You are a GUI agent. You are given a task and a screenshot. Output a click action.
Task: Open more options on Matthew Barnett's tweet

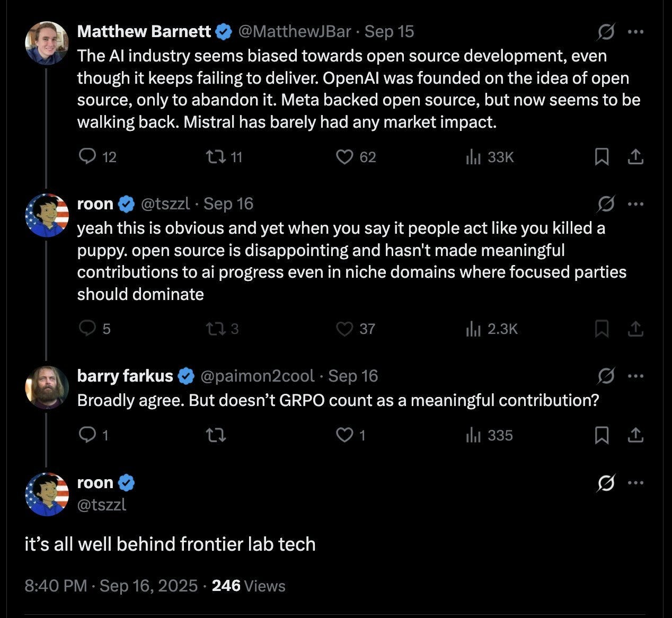[x=635, y=32]
